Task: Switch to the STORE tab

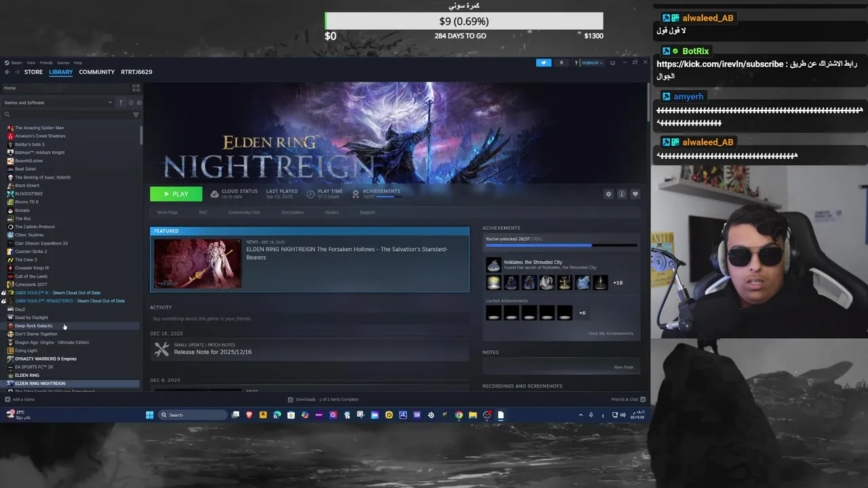Action: click(x=33, y=72)
